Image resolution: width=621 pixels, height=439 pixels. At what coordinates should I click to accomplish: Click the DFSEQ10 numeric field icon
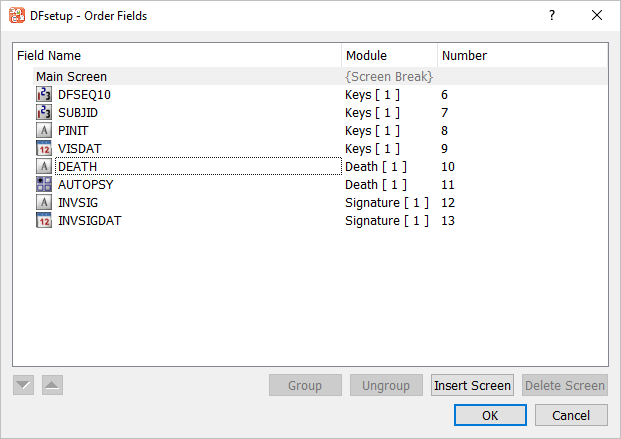click(x=44, y=95)
